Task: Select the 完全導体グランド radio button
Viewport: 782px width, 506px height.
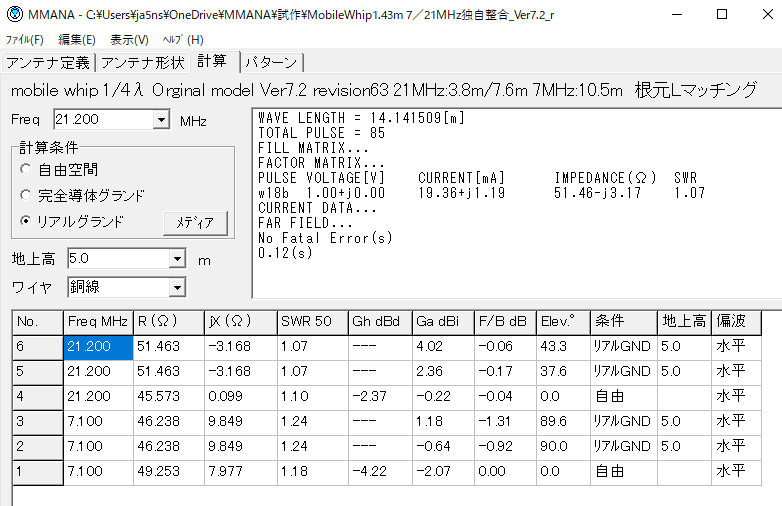Action: point(25,195)
